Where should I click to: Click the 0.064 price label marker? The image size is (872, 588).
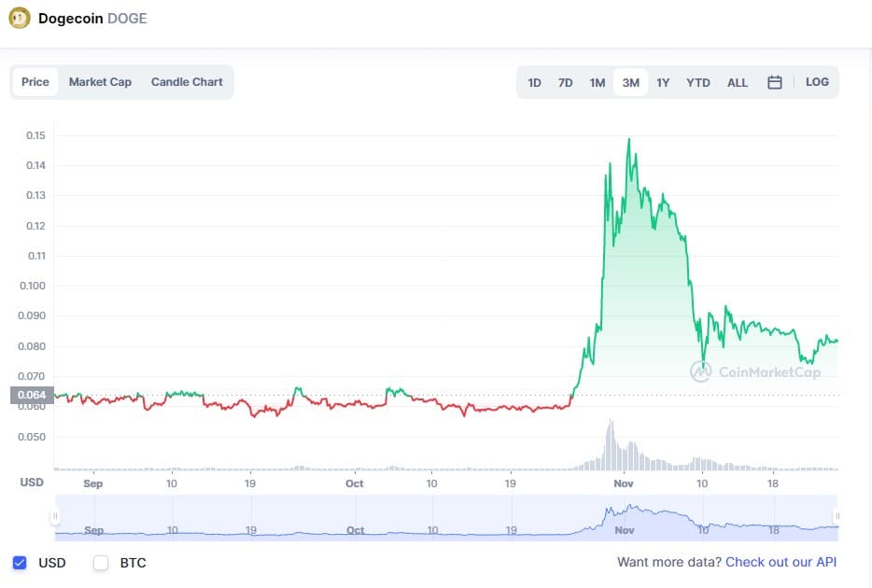pos(32,395)
